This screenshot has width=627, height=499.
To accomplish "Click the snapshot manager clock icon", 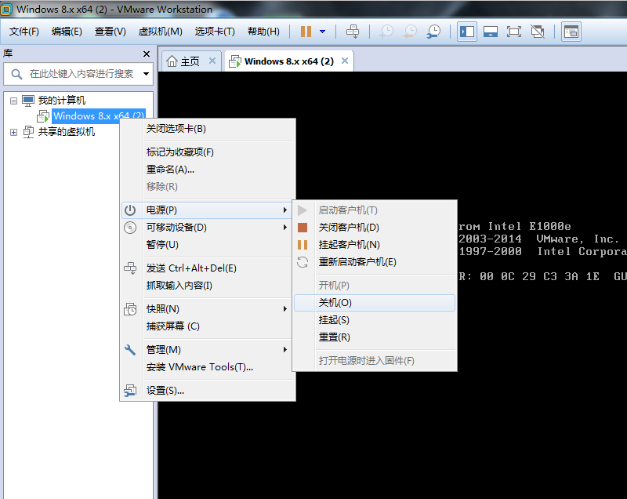I will [436, 32].
